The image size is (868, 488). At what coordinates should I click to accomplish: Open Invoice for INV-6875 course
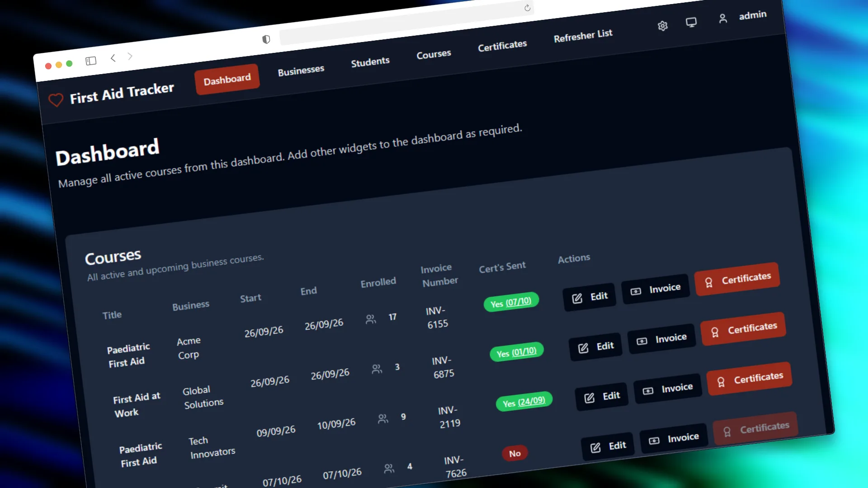click(662, 339)
